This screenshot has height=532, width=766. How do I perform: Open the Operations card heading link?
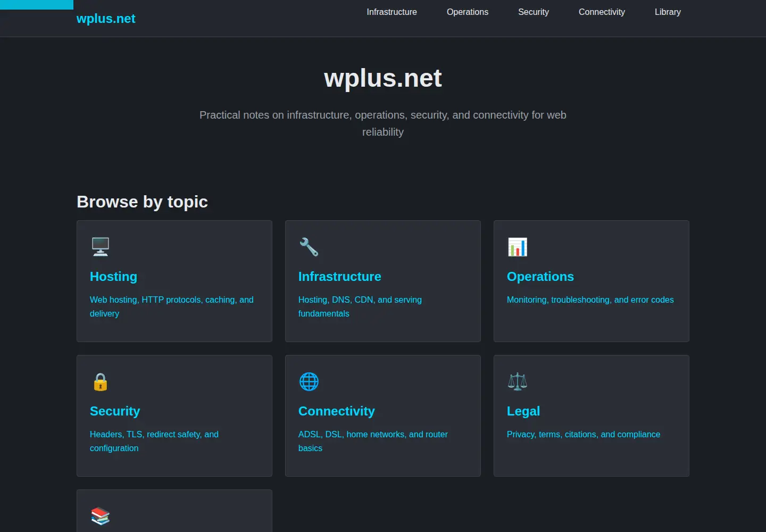click(540, 277)
